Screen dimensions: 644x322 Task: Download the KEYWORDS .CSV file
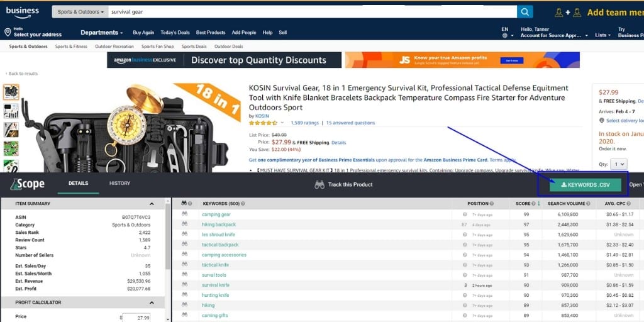(586, 185)
